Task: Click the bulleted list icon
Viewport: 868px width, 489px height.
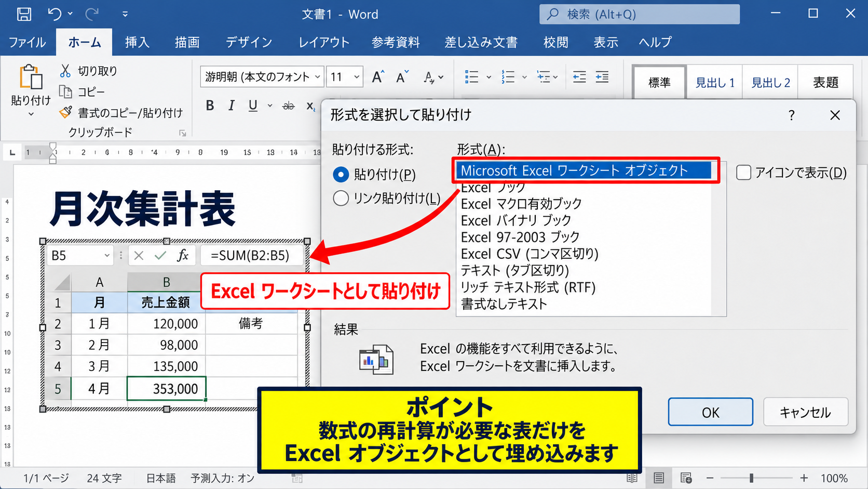Action: [471, 77]
